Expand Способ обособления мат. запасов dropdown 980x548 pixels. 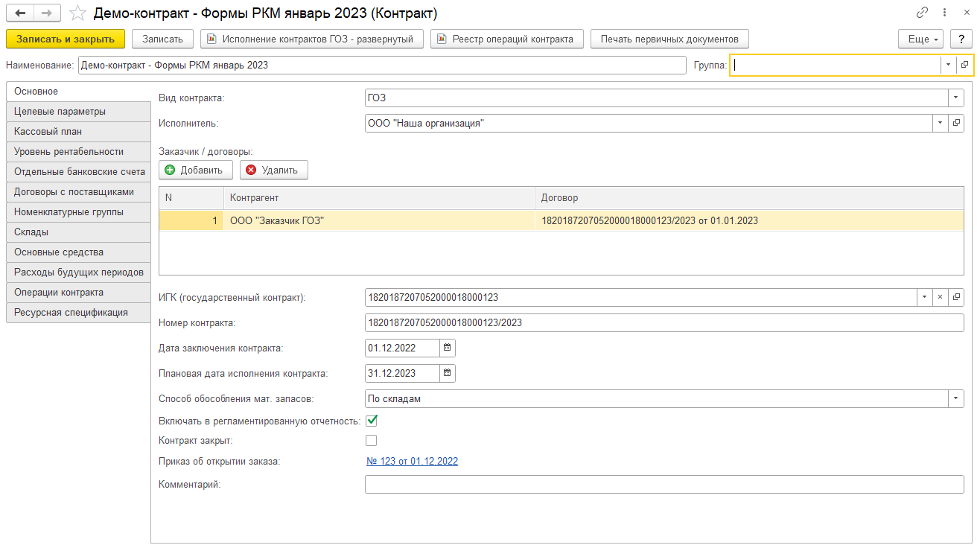coord(956,399)
